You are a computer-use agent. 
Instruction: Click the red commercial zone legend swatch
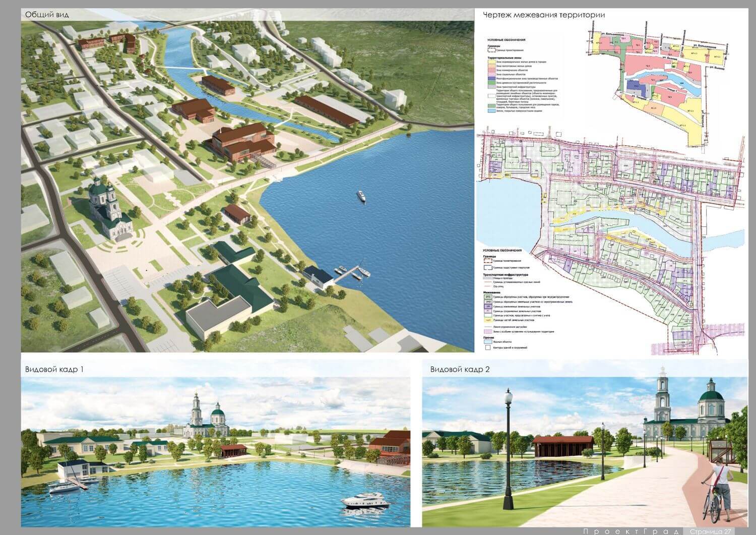pyautogui.click(x=492, y=70)
